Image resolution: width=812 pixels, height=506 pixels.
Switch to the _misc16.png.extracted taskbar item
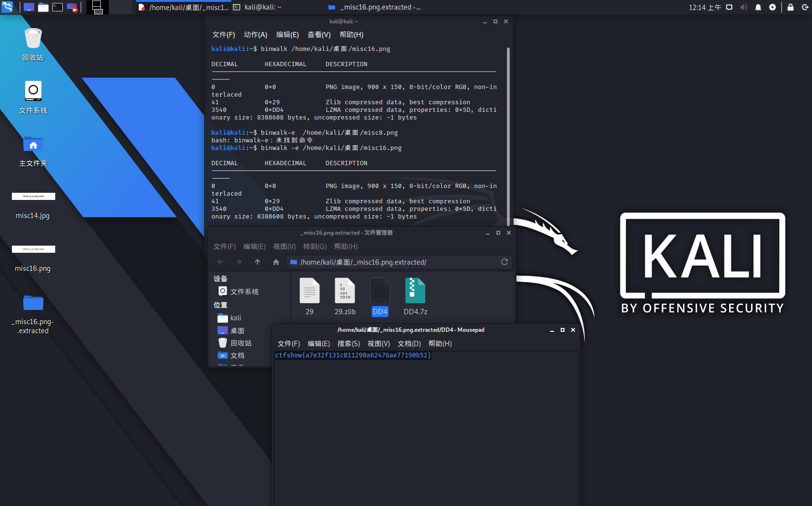click(x=375, y=7)
